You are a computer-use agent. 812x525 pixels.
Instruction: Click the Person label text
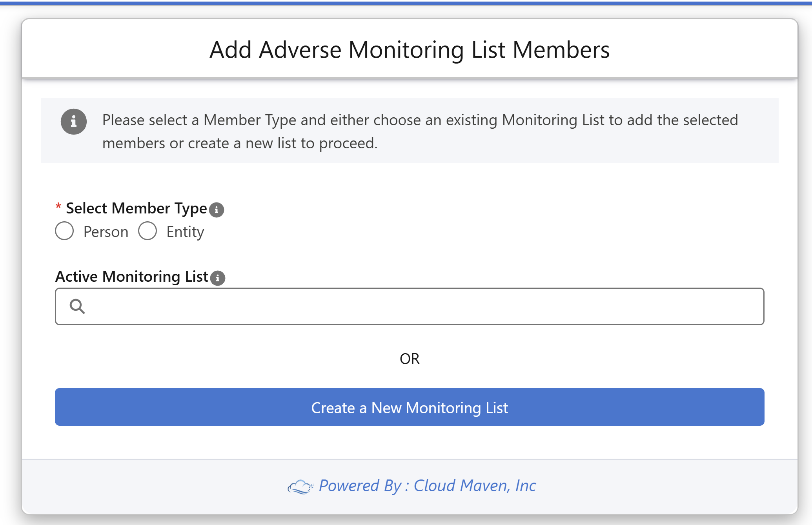coord(106,232)
